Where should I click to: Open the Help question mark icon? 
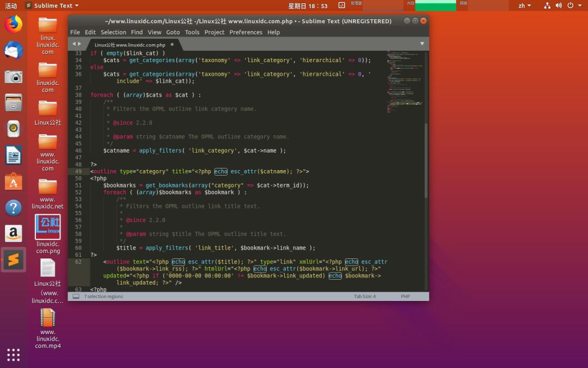tap(14, 207)
